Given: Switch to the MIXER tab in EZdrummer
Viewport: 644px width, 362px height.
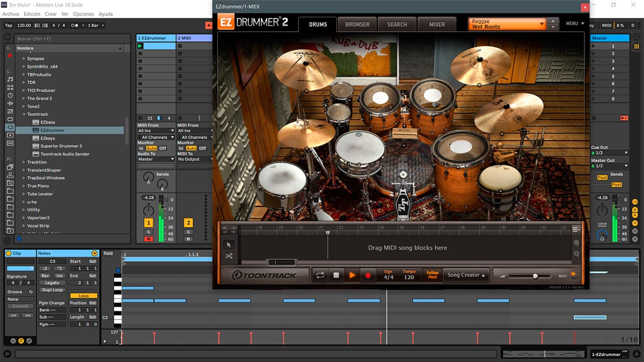Looking at the screenshot, I should pos(437,25).
